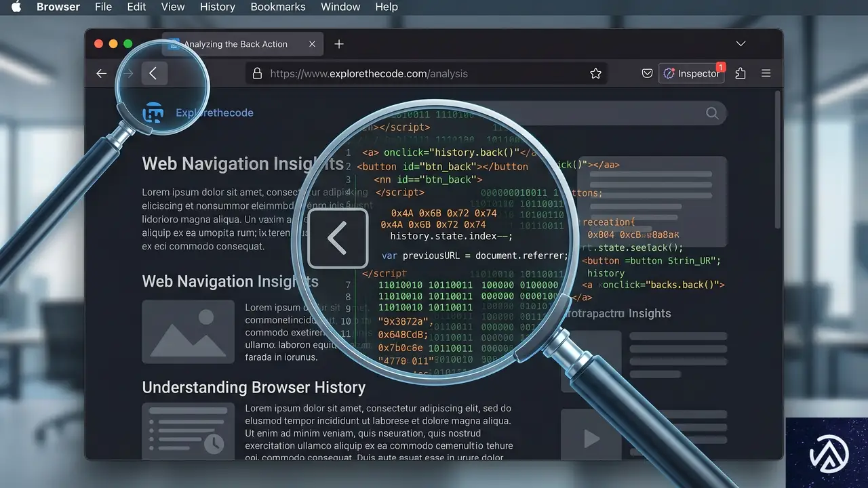The image size is (868, 488).
Task: Click the magnified back chevron button in toolbar
Action: coord(154,73)
